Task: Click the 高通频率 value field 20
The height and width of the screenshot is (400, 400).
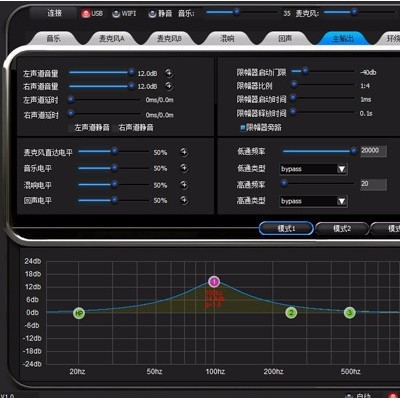Action: 373,184
